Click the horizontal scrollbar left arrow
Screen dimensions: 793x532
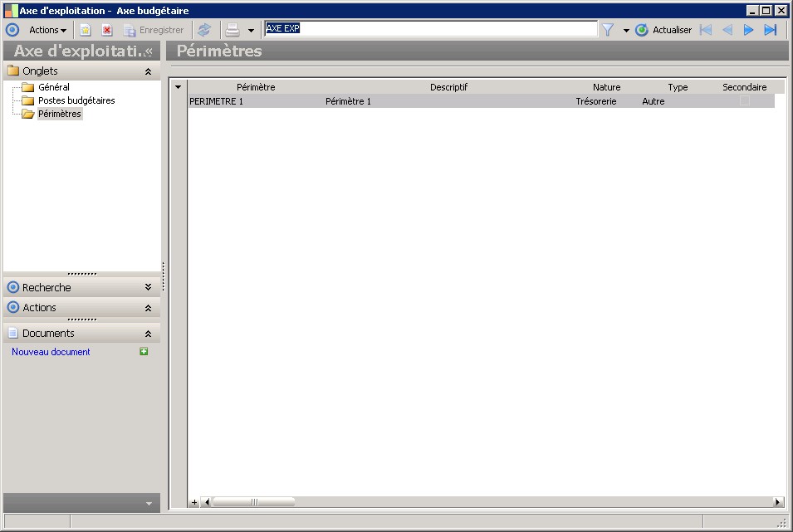point(206,502)
